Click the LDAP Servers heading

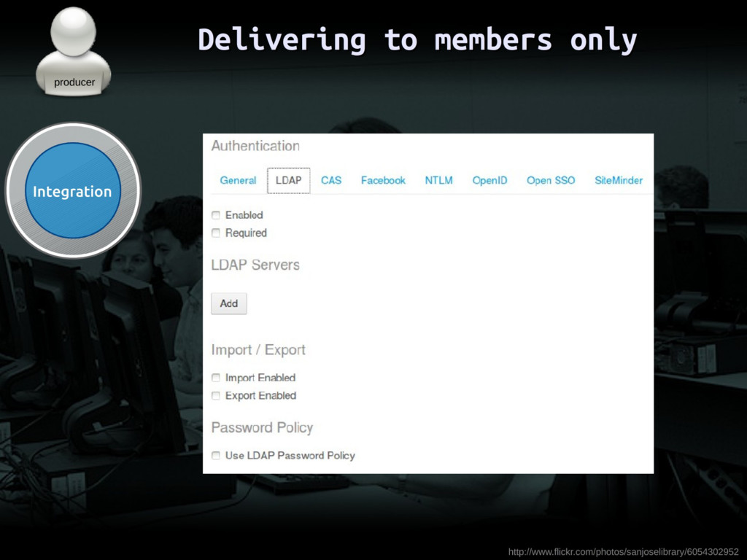(255, 265)
